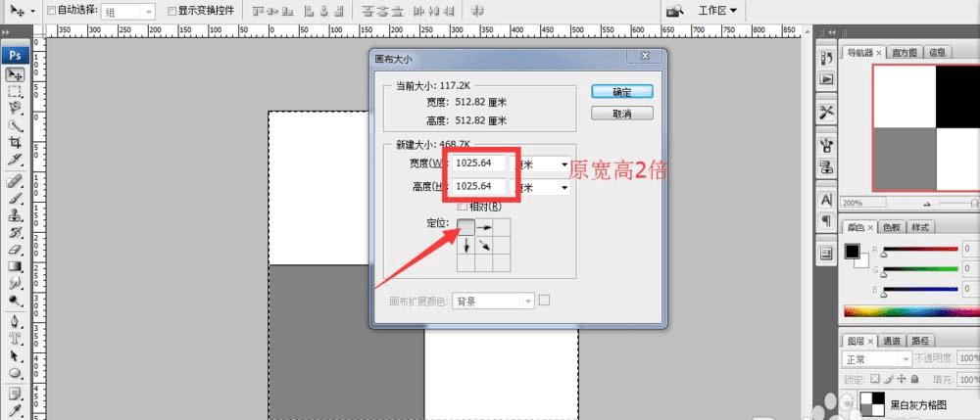Select the Clone Stamp tool

[15, 216]
